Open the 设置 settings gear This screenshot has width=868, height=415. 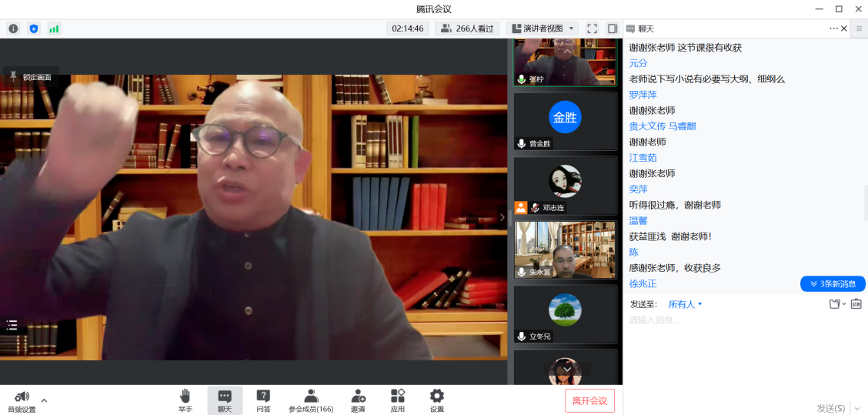click(x=436, y=400)
